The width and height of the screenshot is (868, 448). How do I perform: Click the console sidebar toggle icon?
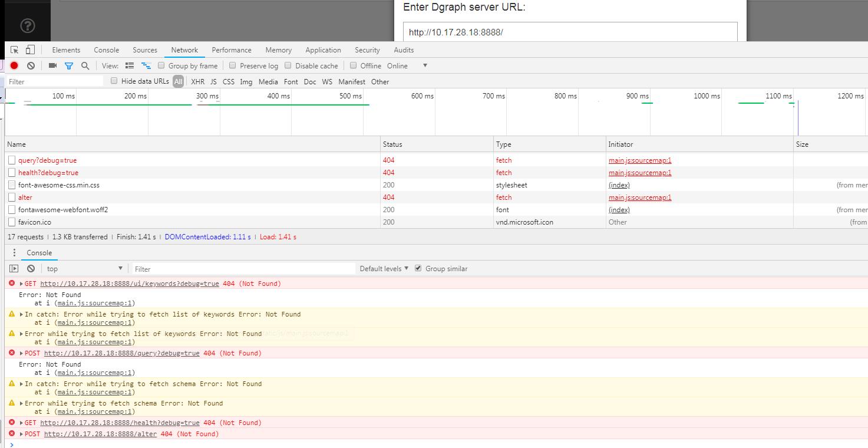(x=13, y=268)
